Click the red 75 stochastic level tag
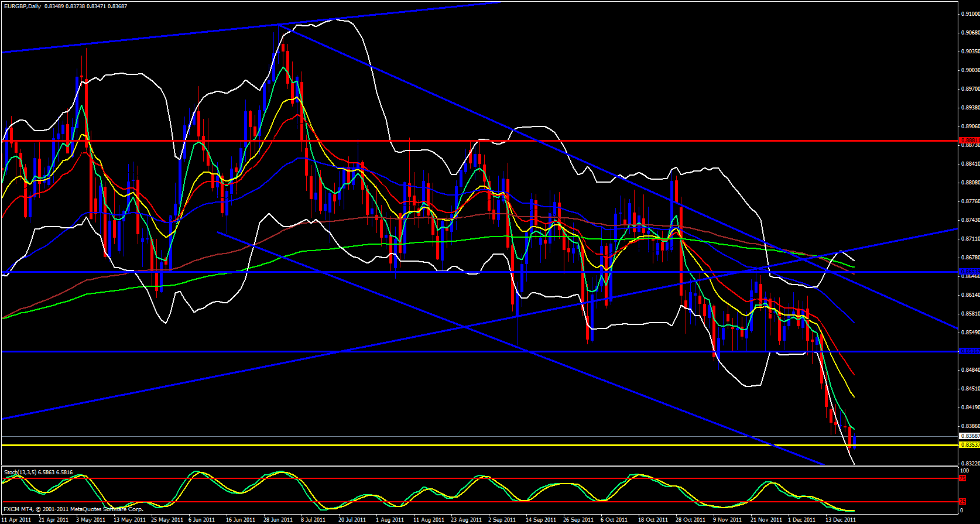The height and width of the screenshot is (524, 980). (x=962, y=478)
